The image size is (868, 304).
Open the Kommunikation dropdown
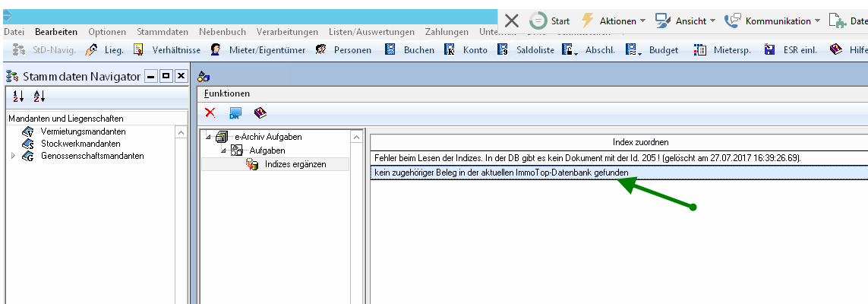coord(772,21)
